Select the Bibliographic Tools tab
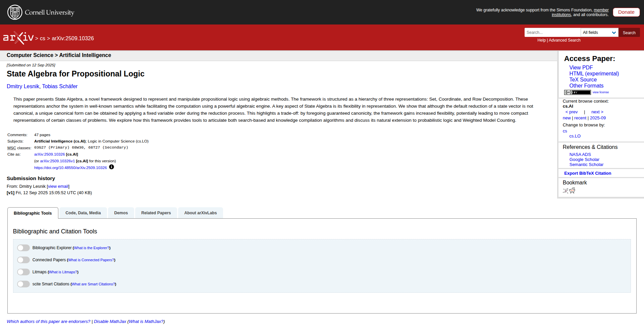 (33, 213)
